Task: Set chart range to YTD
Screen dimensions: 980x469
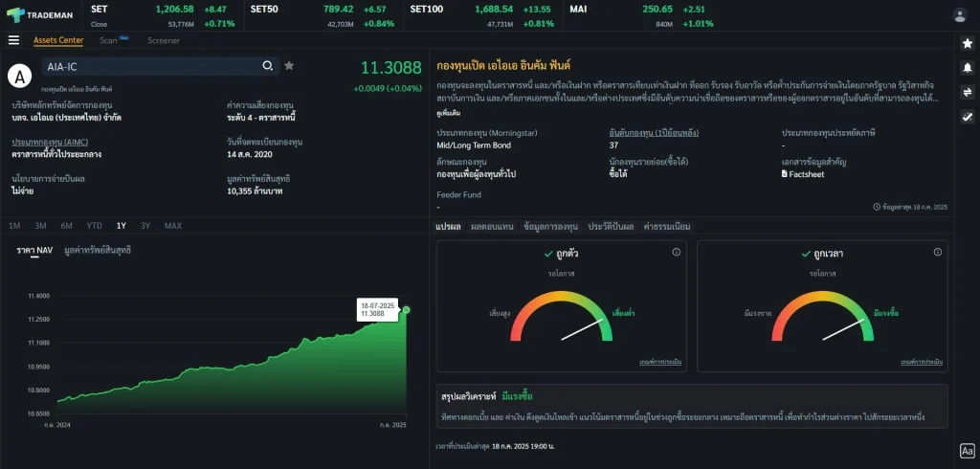Action: [95, 226]
